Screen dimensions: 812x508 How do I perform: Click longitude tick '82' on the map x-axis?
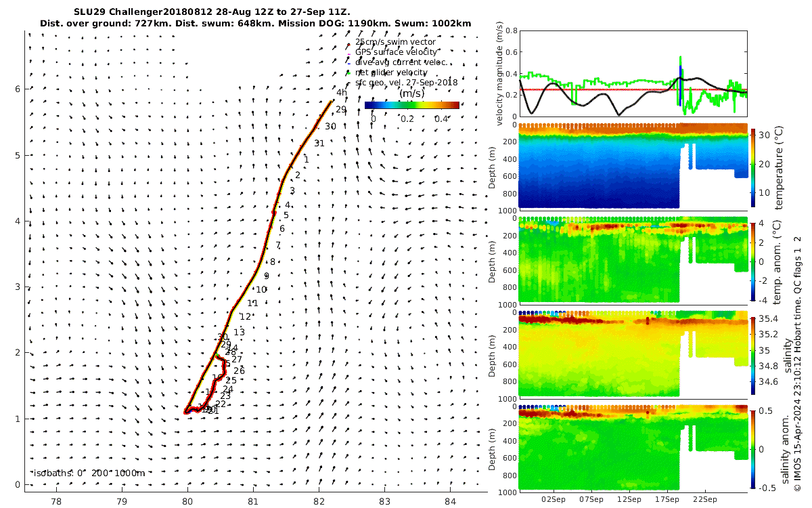[x=319, y=501]
